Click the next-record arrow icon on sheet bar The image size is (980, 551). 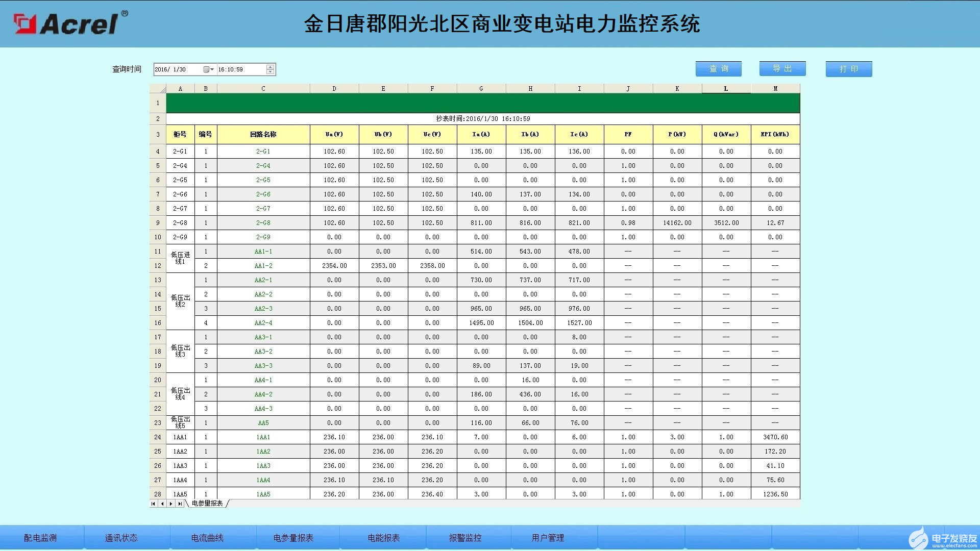pyautogui.click(x=171, y=503)
